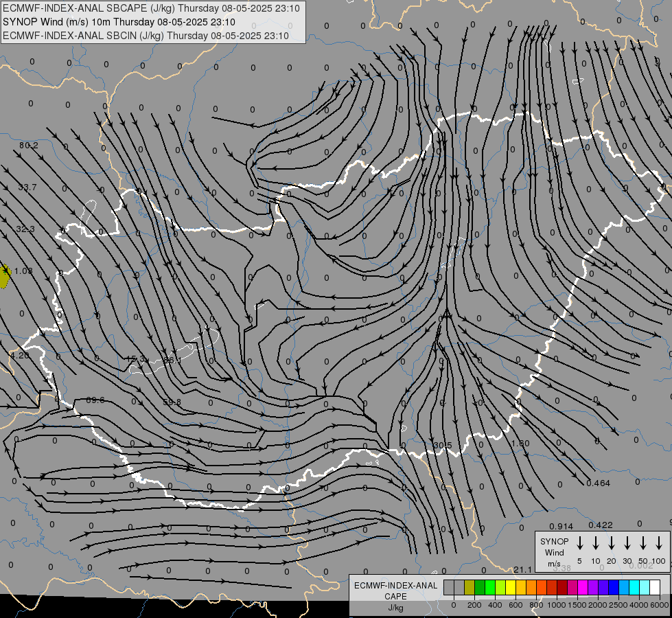Image resolution: width=672 pixels, height=618 pixels.
Task: Click the faint value 3.38
Action: coord(562,569)
